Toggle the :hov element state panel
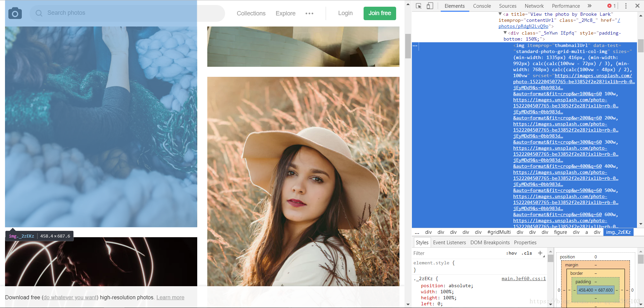644x308 pixels. pos(512,253)
